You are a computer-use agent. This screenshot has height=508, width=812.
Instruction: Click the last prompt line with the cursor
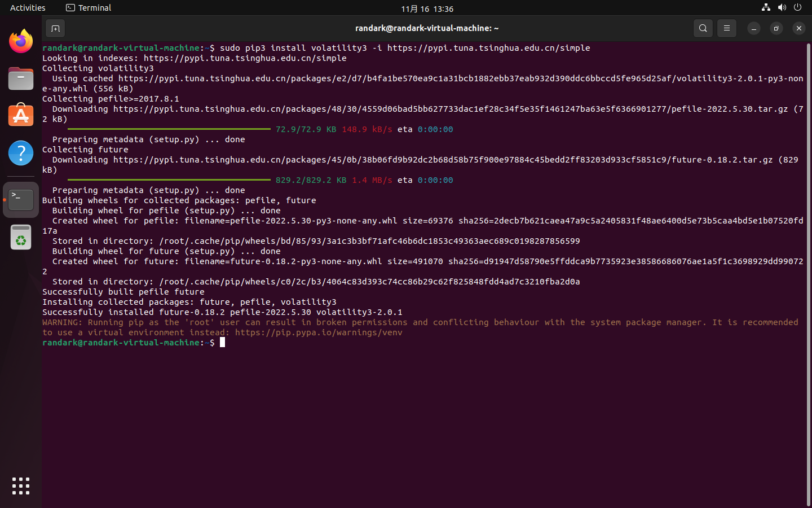(134, 343)
